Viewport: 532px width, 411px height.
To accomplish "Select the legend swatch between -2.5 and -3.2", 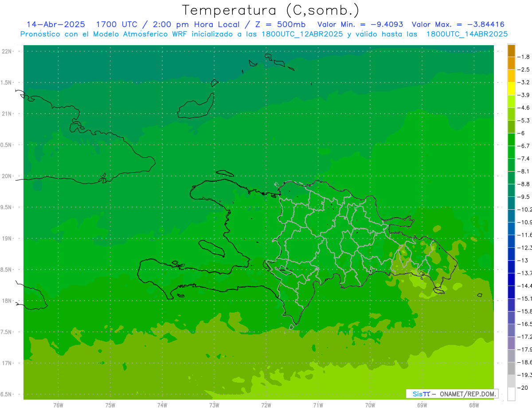I will click(x=511, y=76).
